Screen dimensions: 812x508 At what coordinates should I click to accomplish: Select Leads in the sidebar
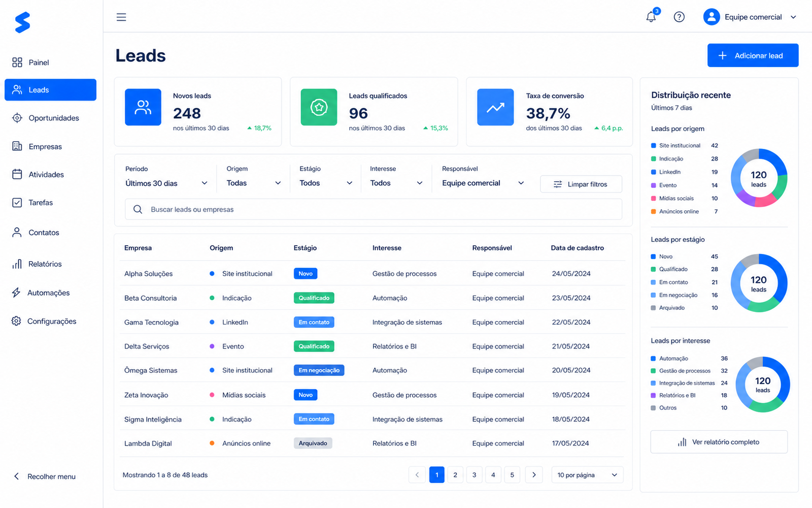[50, 90]
